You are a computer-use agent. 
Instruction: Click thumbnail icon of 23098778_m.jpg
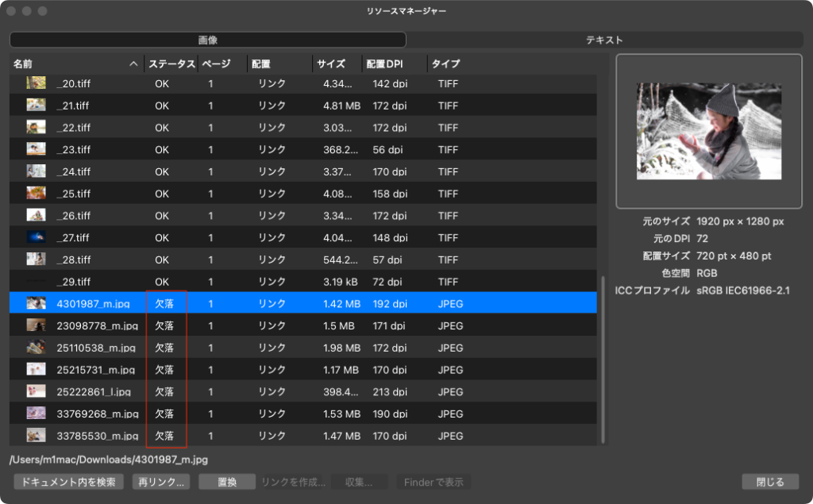click(36, 325)
